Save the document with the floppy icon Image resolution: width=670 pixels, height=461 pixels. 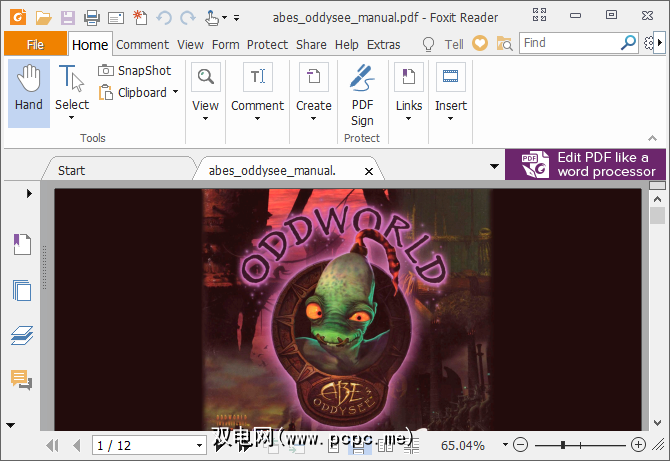[x=68, y=18]
